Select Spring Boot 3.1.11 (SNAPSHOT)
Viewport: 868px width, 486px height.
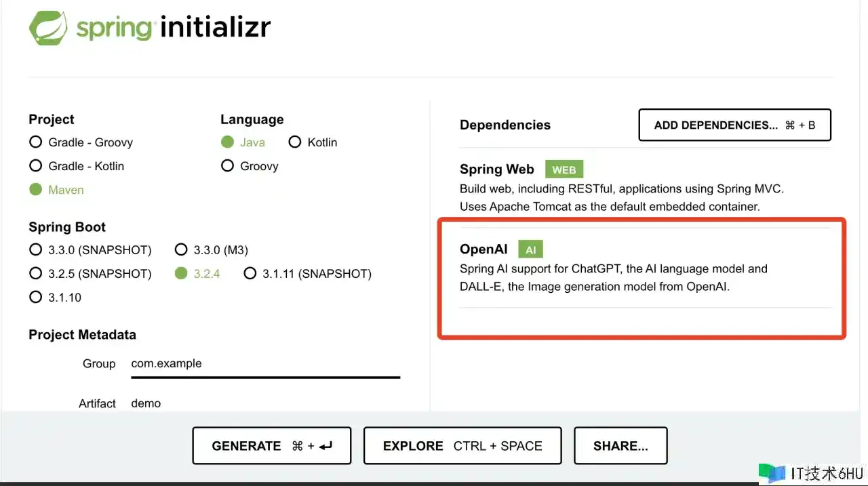(x=308, y=274)
